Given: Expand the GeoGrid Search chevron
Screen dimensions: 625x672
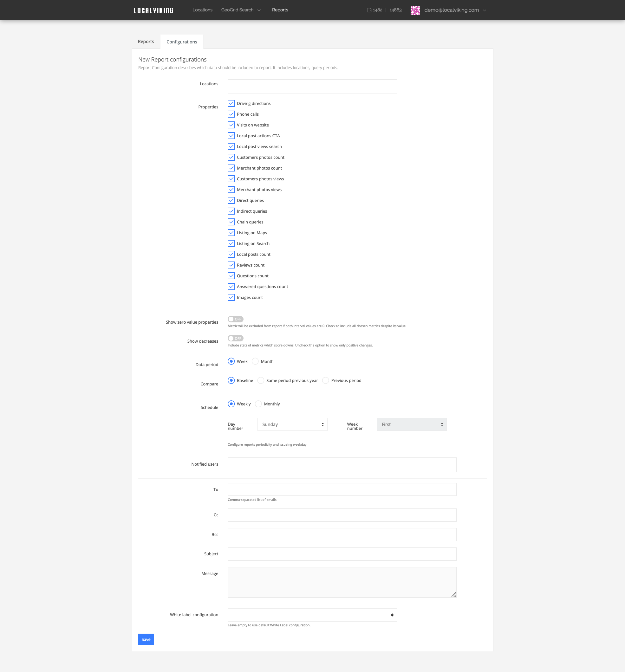Looking at the screenshot, I should (x=259, y=10).
